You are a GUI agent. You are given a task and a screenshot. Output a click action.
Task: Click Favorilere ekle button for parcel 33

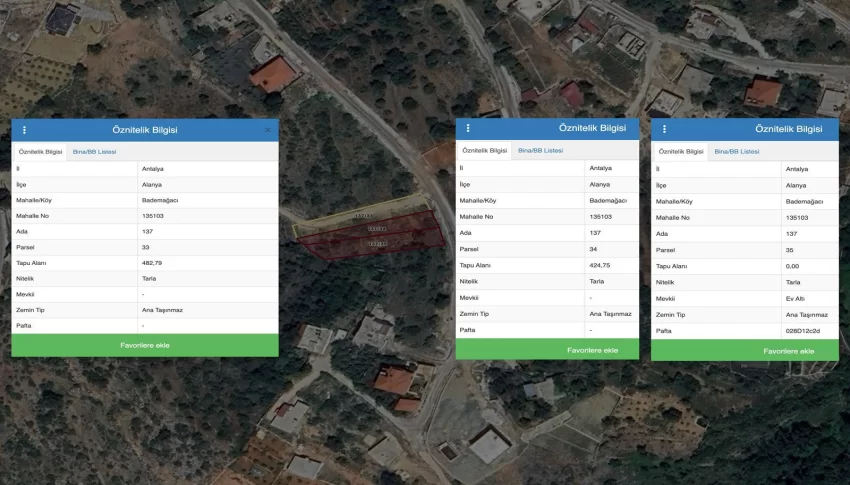tap(145, 345)
